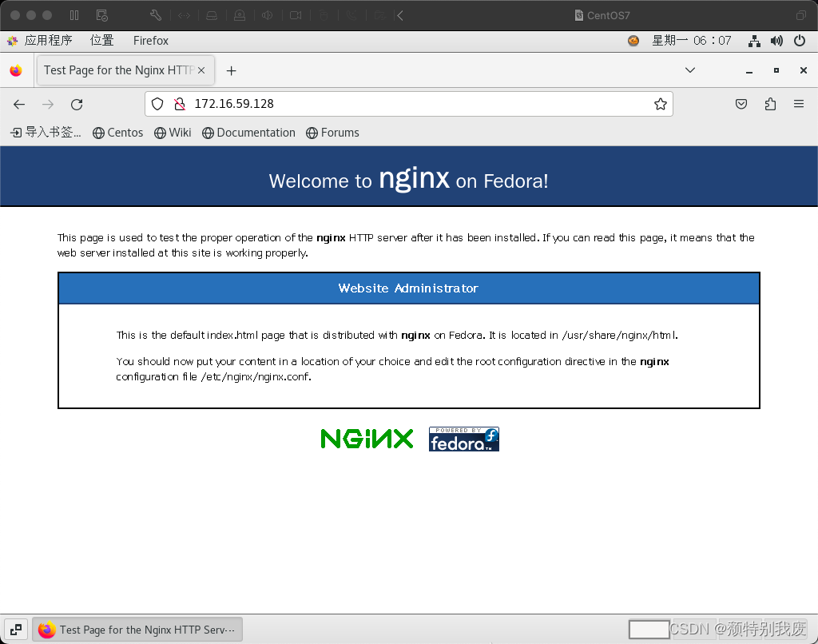Click the insecure connection padlock icon
818x644 pixels.
(x=180, y=104)
